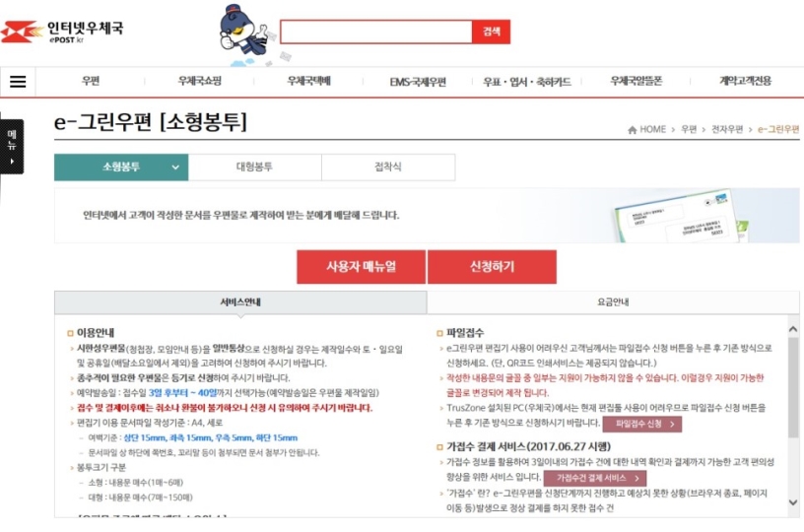Click the 파일접수 신청 button
The height and width of the screenshot is (532, 804).
point(642,424)
